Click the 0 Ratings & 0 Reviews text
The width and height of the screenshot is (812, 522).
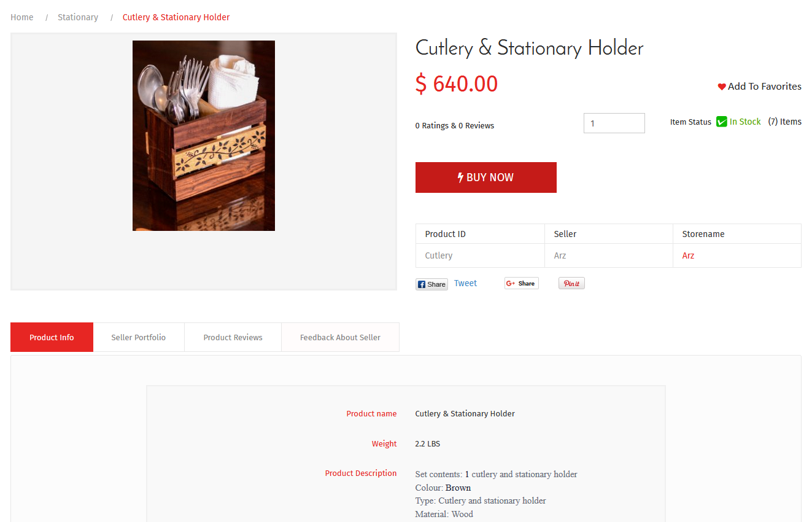tap(455, 126)
